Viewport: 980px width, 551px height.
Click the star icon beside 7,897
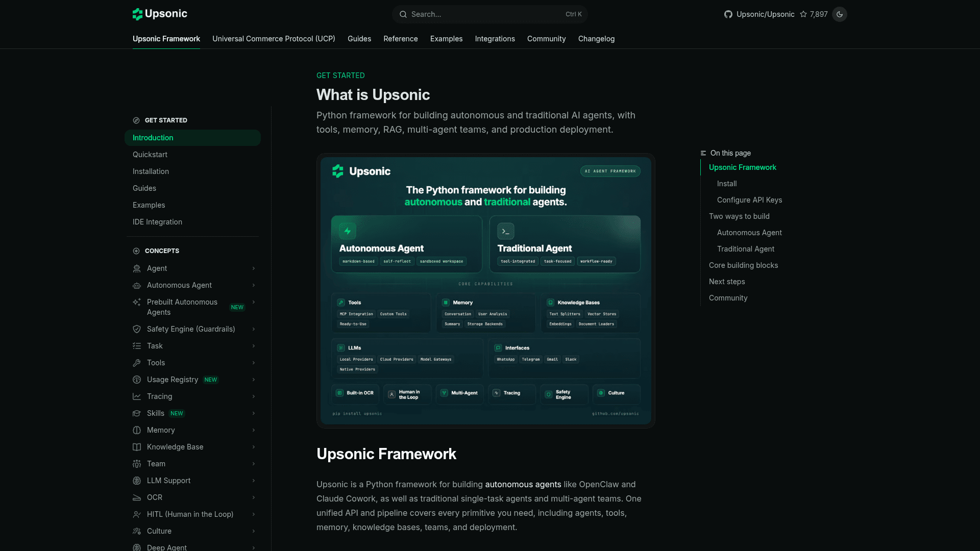803,14
